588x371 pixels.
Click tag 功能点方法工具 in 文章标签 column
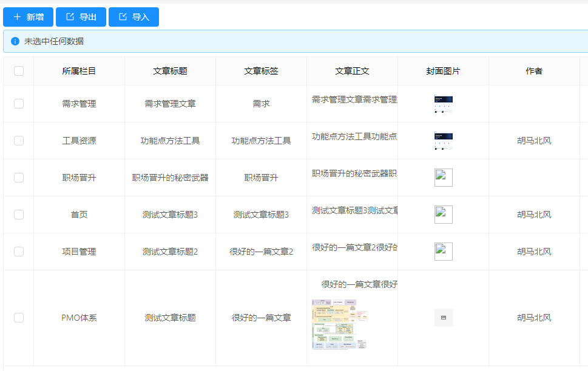coord(261,141)
